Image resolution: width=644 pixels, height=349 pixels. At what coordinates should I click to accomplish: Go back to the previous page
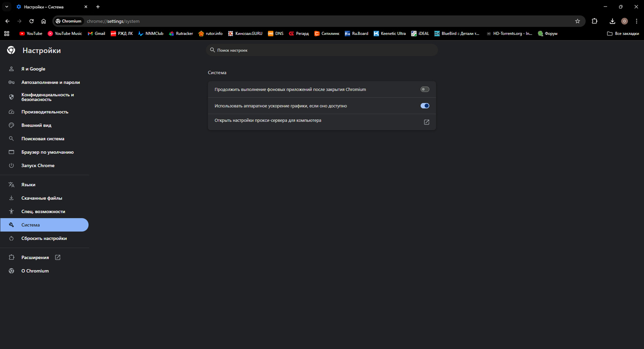pos(8,21)
